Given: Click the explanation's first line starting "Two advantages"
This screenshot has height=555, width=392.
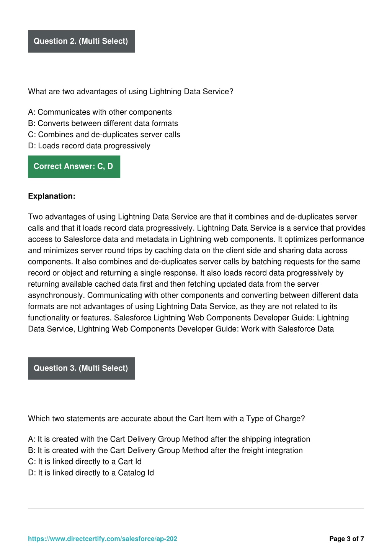Looking at the screenshot, I should (x=193, y=217).
